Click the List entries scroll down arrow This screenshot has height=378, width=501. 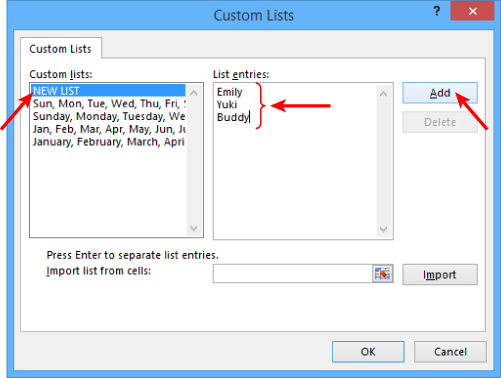[x=383, y=229]
